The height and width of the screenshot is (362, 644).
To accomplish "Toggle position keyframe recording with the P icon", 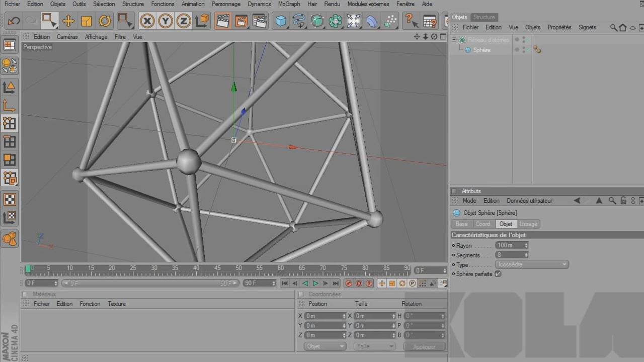I will 412,283.
